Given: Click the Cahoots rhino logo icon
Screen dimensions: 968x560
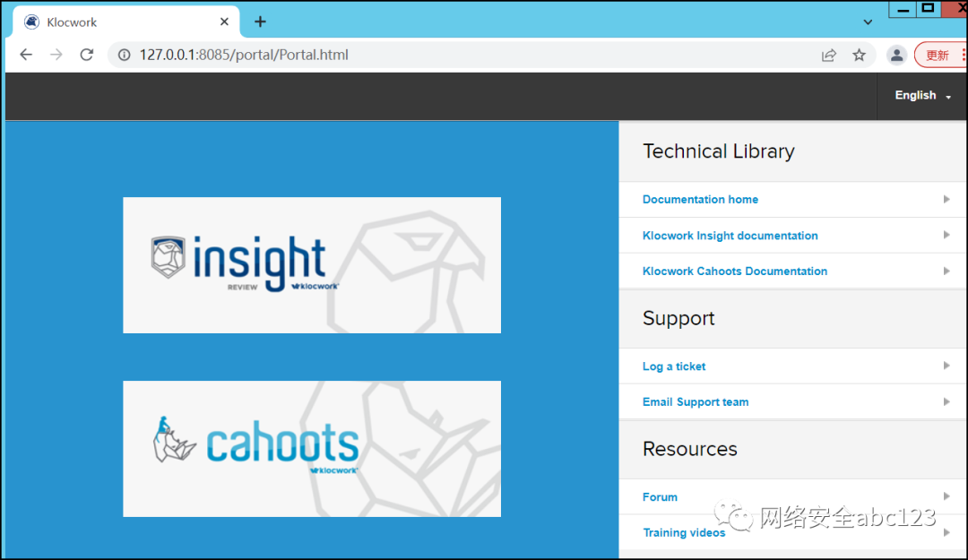Looking at the screenshot, I should tap(174, 439).
